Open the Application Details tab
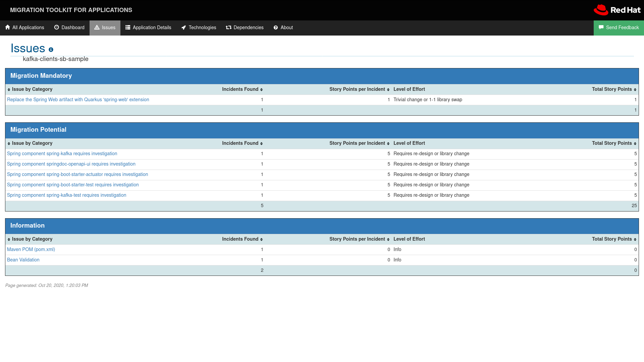The width and height of the screenshot is (644, 362). coord(148,28)
